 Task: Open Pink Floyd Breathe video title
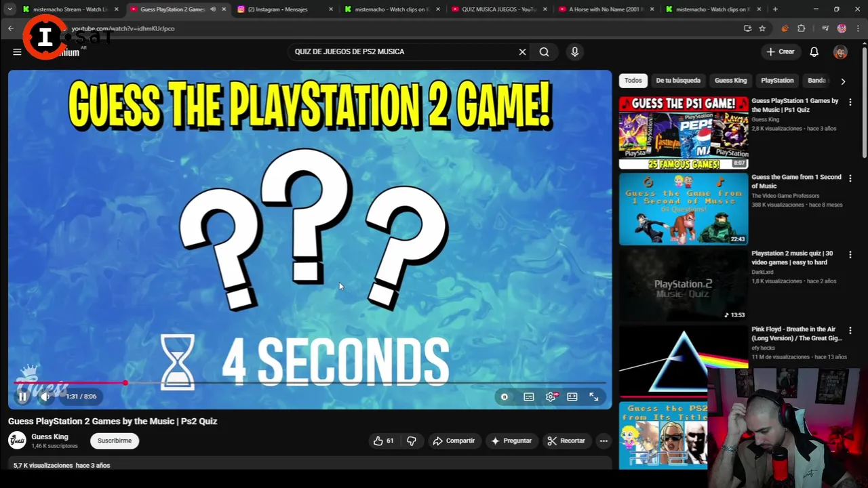(x=797, y=333)
